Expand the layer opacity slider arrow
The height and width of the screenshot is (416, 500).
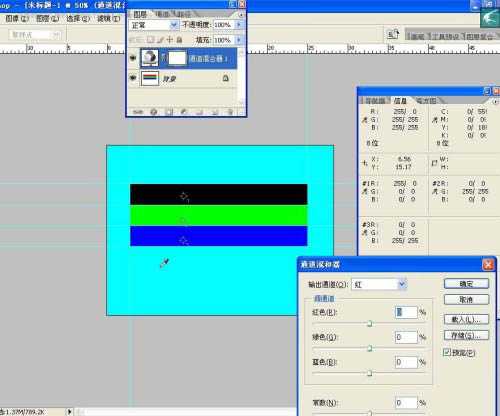coord(239,25)
